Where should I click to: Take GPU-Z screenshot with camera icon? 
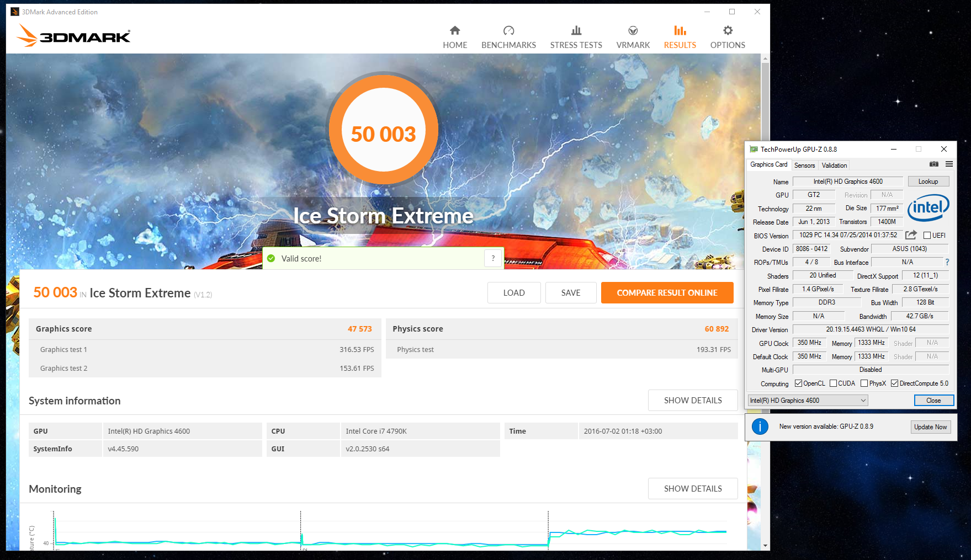tap(933, 164)
